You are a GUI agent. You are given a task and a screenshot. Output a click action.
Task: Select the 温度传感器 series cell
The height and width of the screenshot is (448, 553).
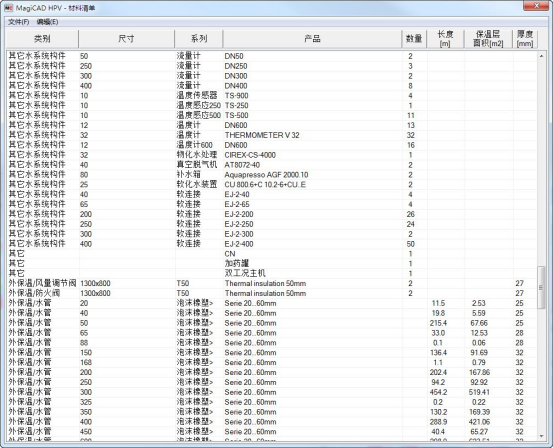click(197, 96)
